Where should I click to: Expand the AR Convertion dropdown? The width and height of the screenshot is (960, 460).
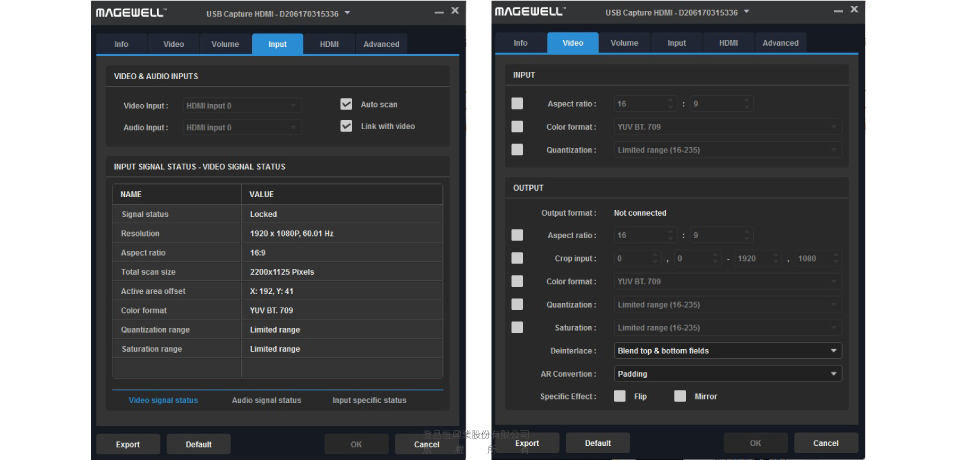(x=727, y=374)
